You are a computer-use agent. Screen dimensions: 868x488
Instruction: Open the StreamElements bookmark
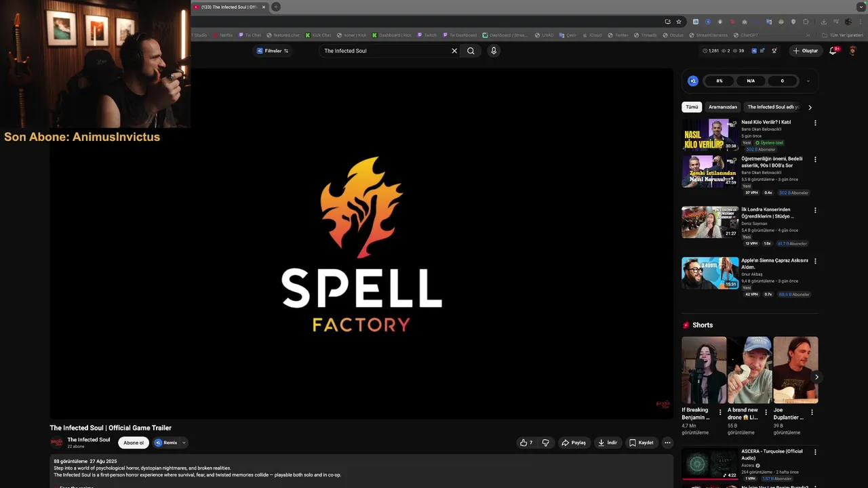pyautogui.click(x=708, y=35)
